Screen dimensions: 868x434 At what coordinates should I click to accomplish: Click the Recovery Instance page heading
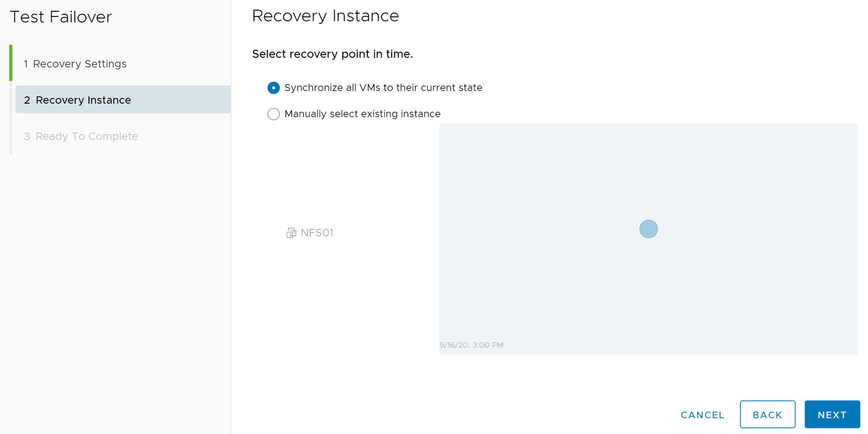325,16
